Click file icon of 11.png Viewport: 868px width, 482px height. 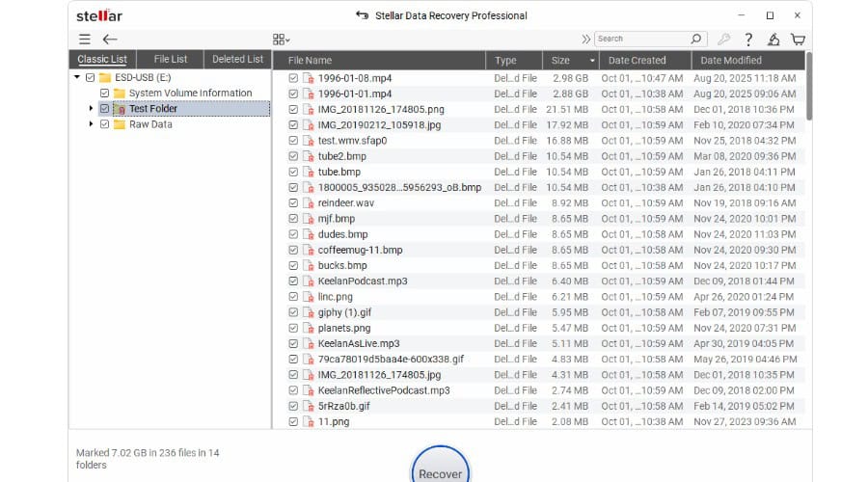point(309,421)
